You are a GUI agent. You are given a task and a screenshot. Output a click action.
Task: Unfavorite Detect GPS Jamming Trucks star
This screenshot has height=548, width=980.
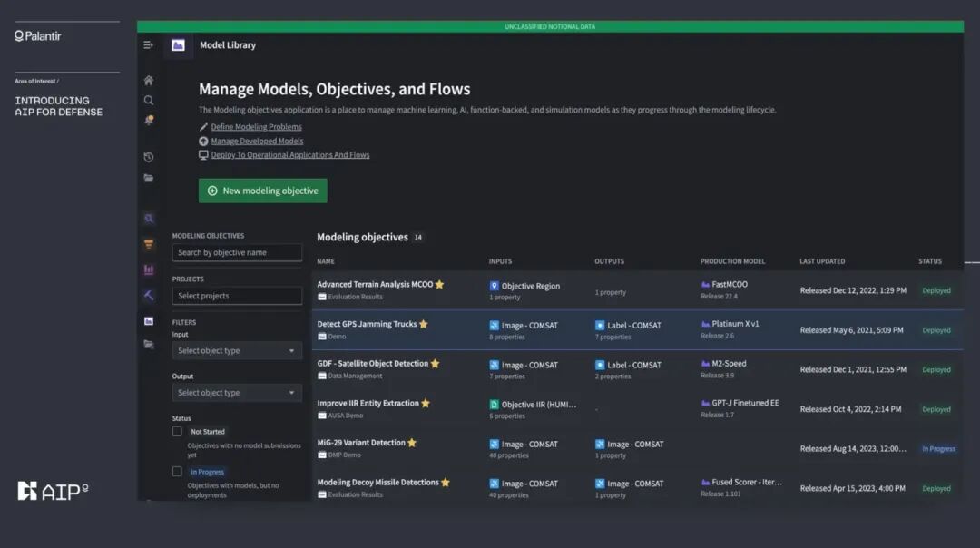point(424,324)
